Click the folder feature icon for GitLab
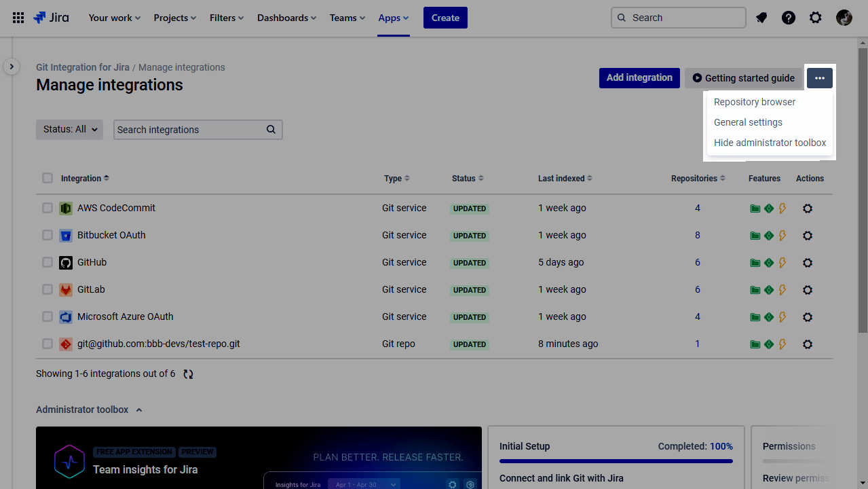This screenshot has width=868, height=489. [x=755, y=290]
